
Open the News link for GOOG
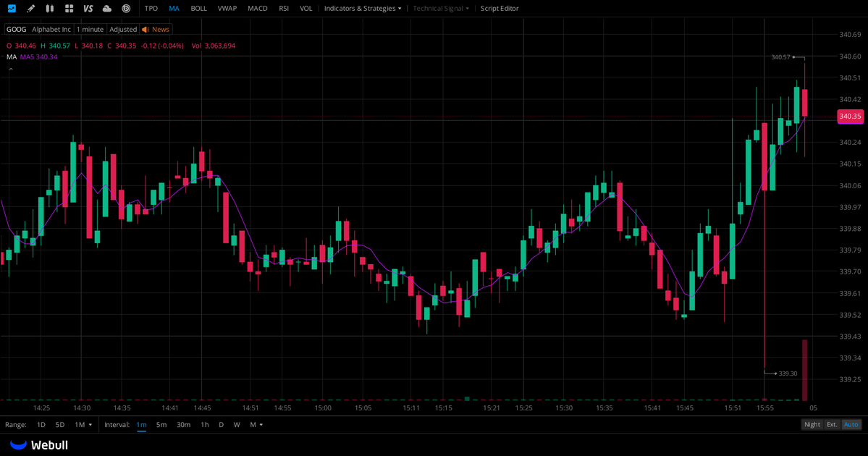click(161, 30)
